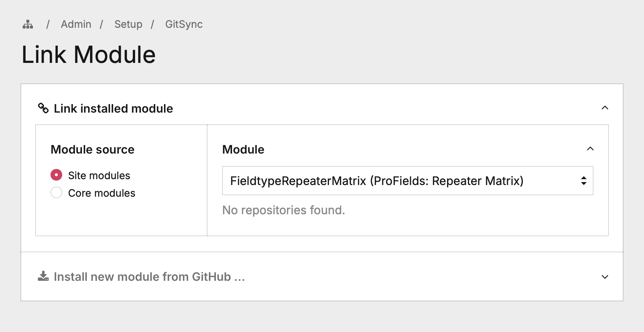This screenshot has width=644, height=332.
Task: Expand the Install new module from GitHub chevron
Action: point(605,277)
